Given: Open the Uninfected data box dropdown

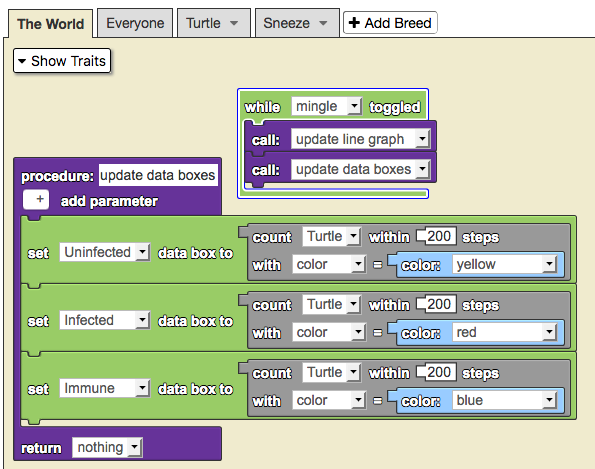Looking at the screenshot, I should 104,252.
